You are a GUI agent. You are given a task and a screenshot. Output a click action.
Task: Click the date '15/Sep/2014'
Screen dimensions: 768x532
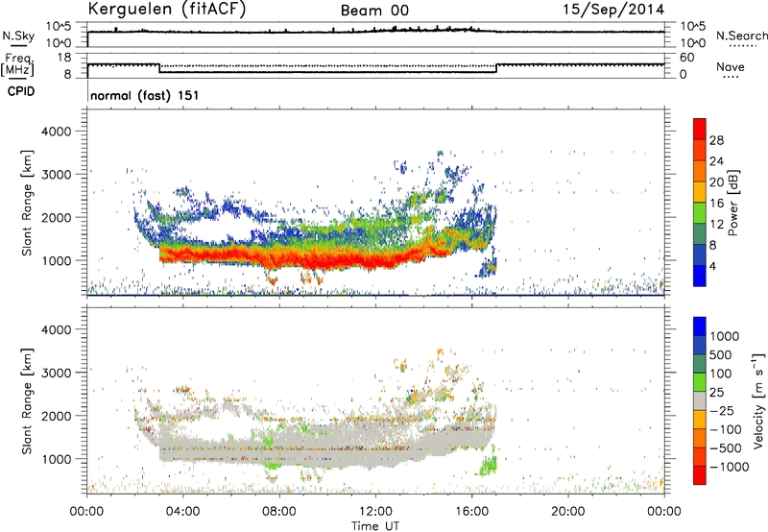point(613,10)
